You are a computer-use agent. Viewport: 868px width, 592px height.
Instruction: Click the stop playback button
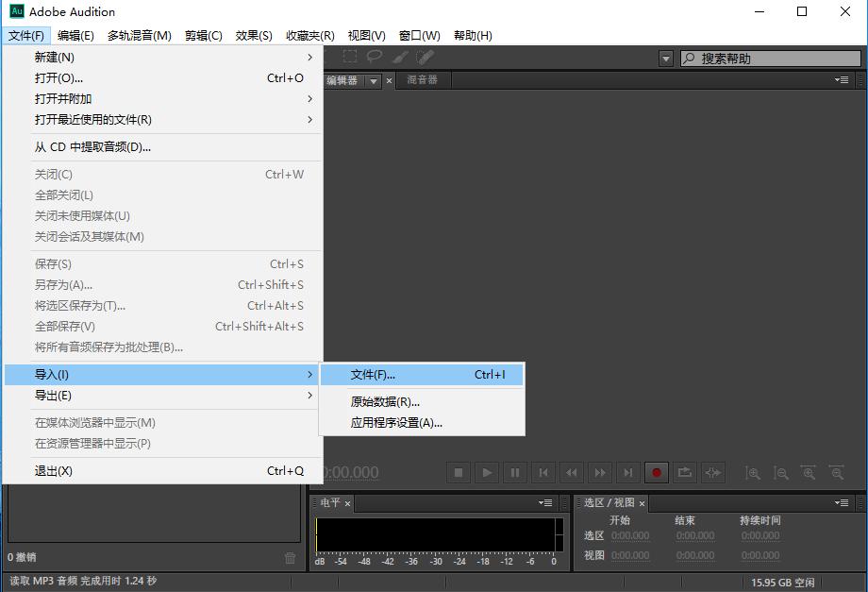(x=459, y=472)
